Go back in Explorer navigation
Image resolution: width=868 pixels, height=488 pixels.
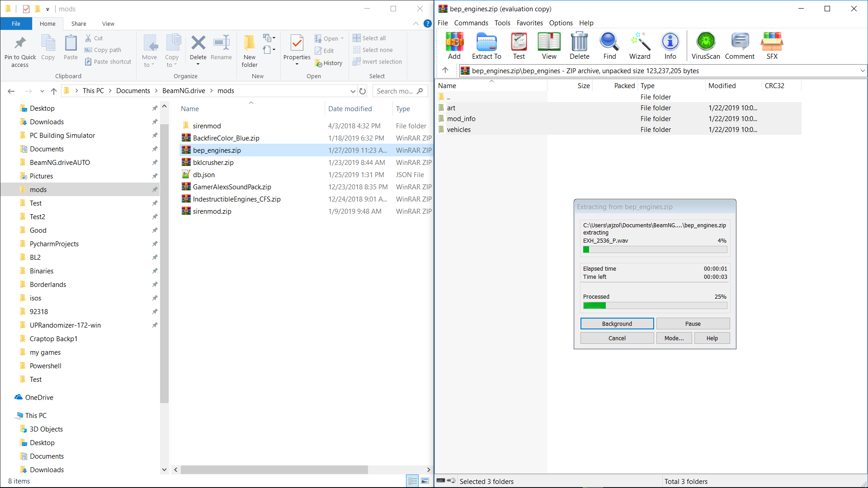[x=11, y=91]
